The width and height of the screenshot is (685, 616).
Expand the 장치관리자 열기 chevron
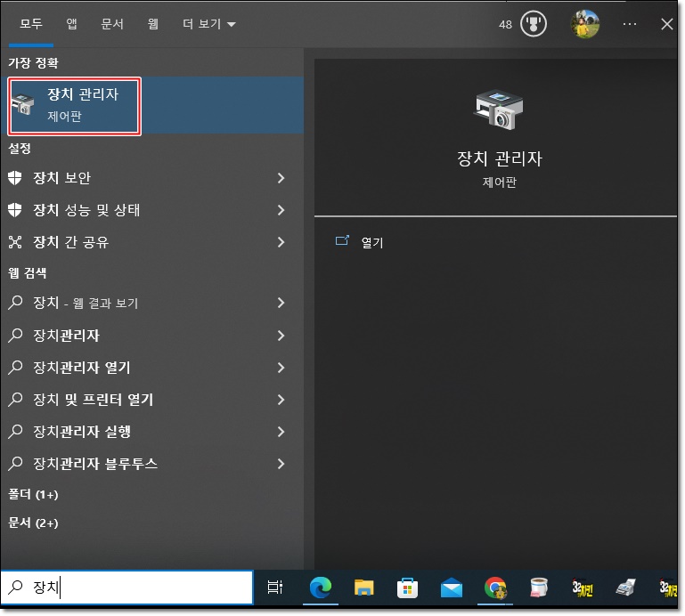281,368
